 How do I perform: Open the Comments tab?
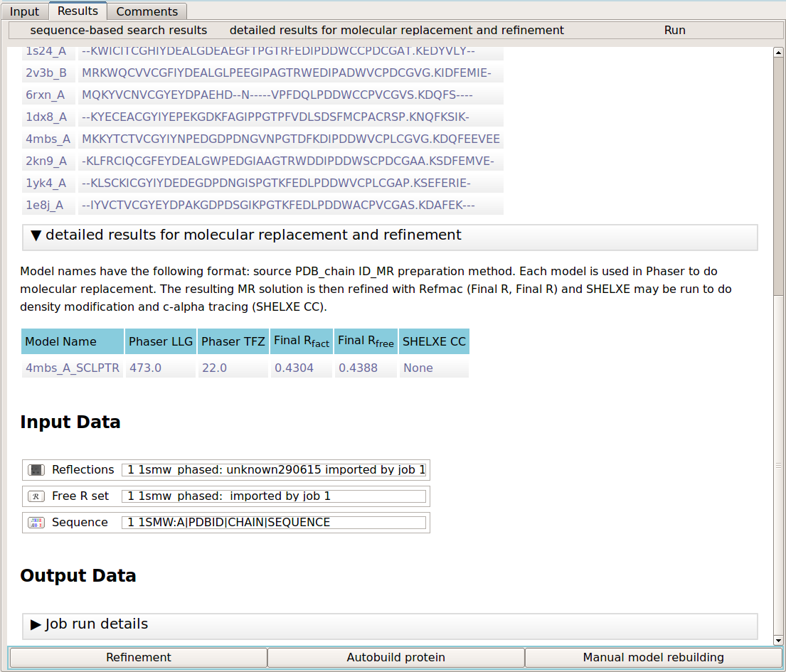pos(147,11)
